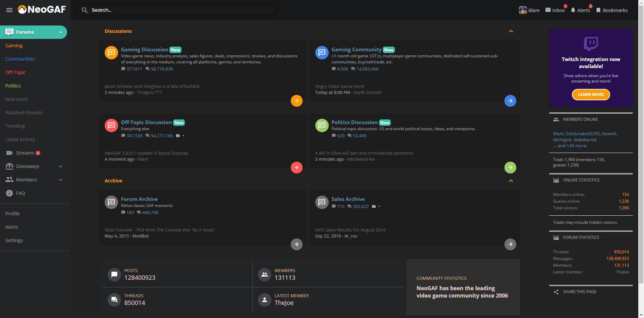The width and height of the screenshot is (644, 318).
Task: Expand the Members sidebar menu
Action: [61, 180]
